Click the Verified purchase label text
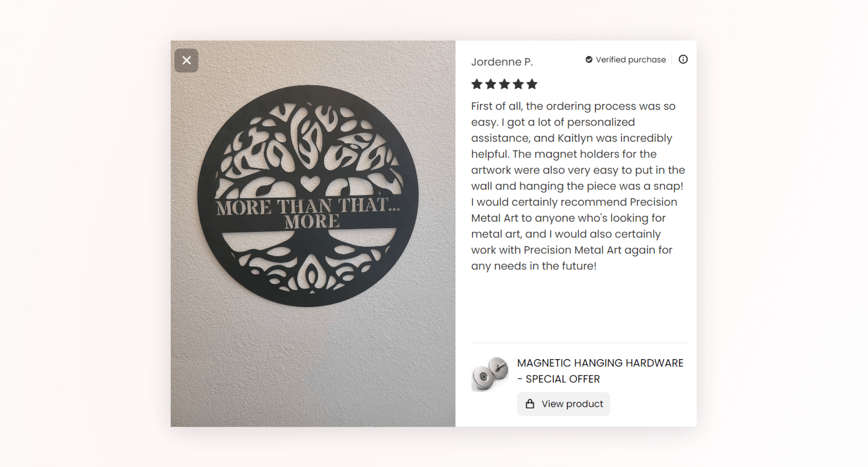868x467 pixels. pyautogui.click(x=631, y=60)
